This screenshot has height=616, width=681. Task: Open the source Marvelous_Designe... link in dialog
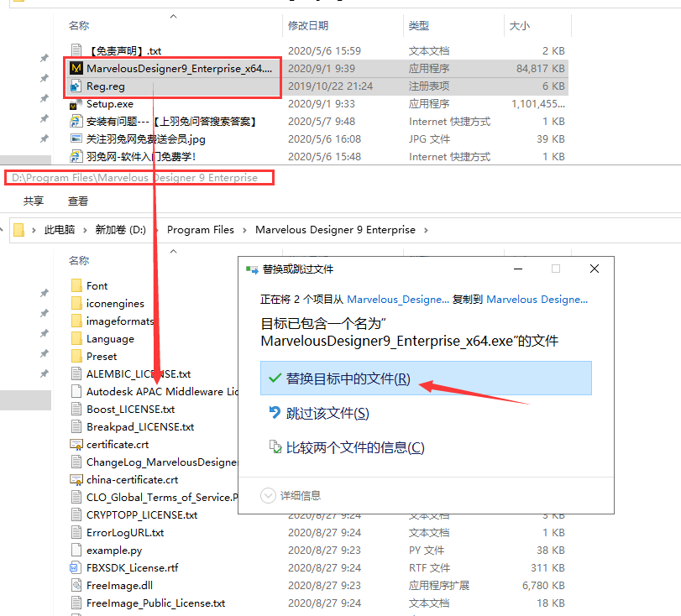398,299
